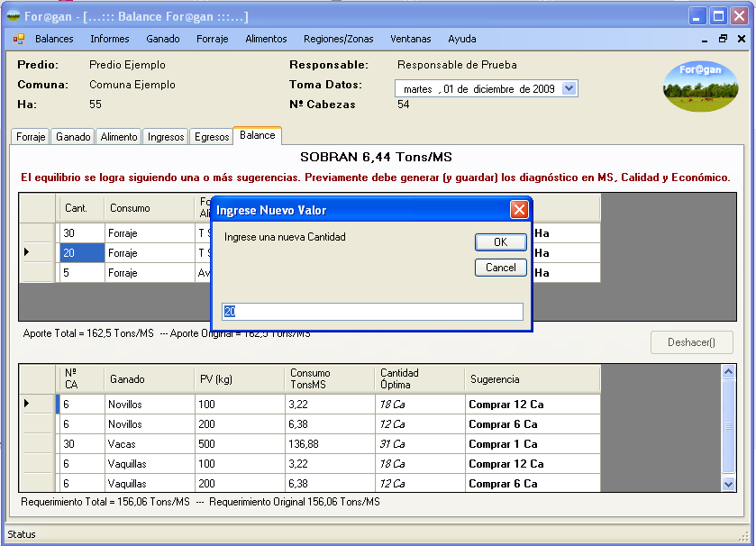Select the Egresos tab
756x546 pixels.
(211, 137)
